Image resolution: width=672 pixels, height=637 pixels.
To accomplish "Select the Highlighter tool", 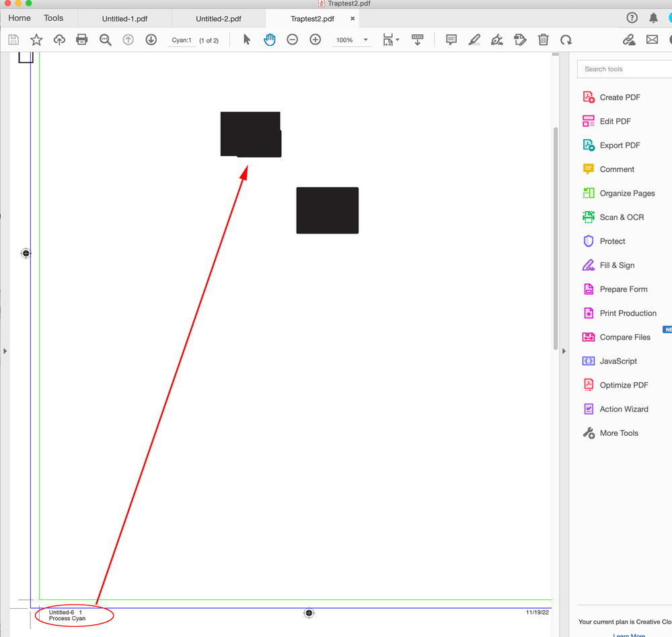I will click(x=474, y=40).
